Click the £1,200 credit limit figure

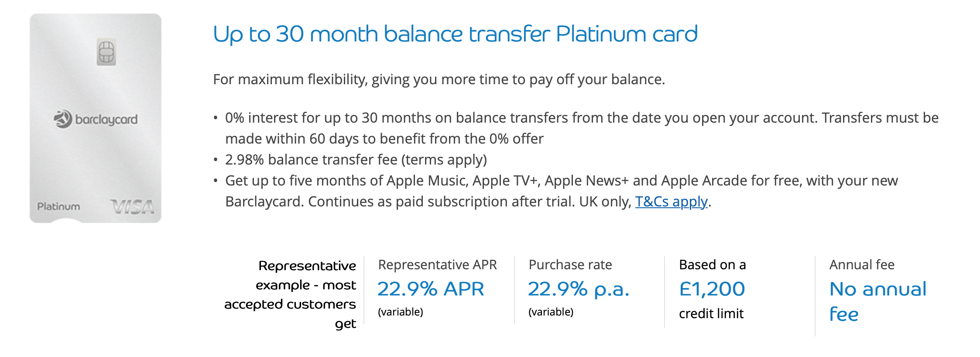click(x=712, y=289)
